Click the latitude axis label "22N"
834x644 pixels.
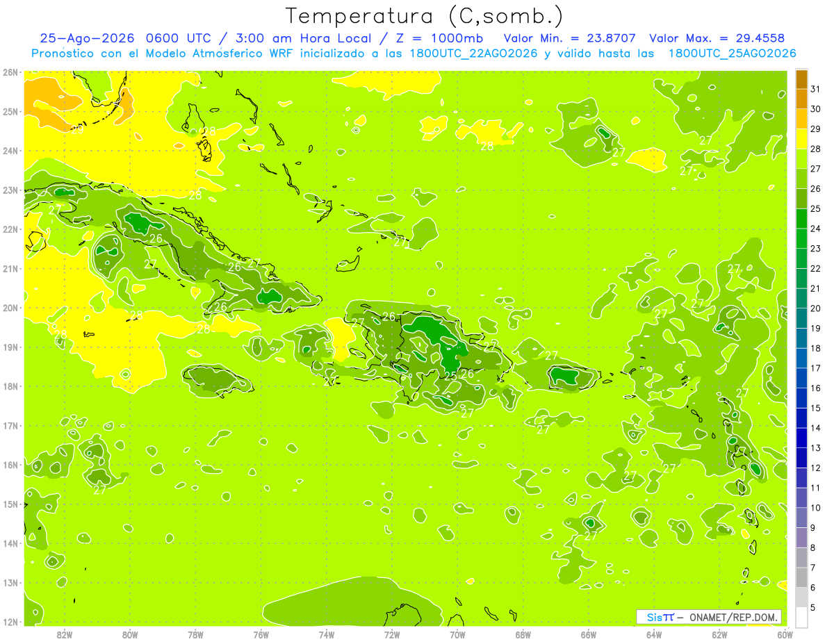point(10,229)
